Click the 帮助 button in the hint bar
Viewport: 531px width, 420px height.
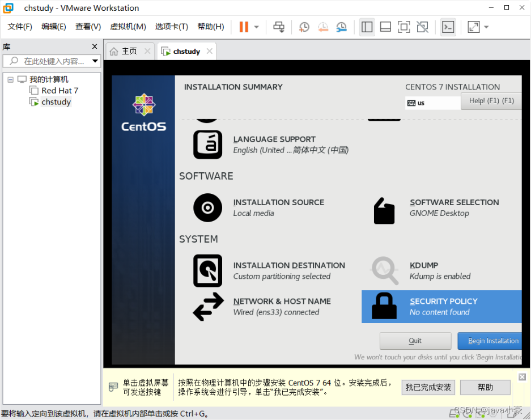pos(485,387)
